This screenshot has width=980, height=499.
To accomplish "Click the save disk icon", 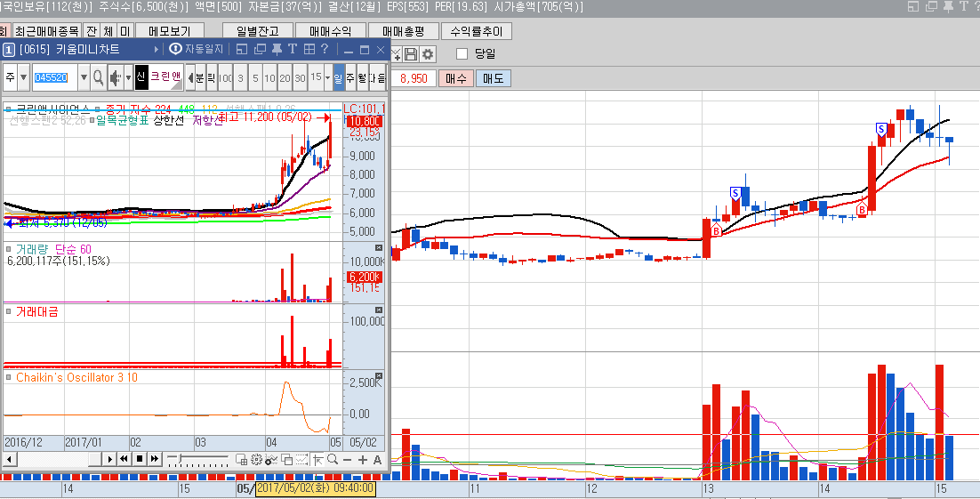I will click(411, 54).
